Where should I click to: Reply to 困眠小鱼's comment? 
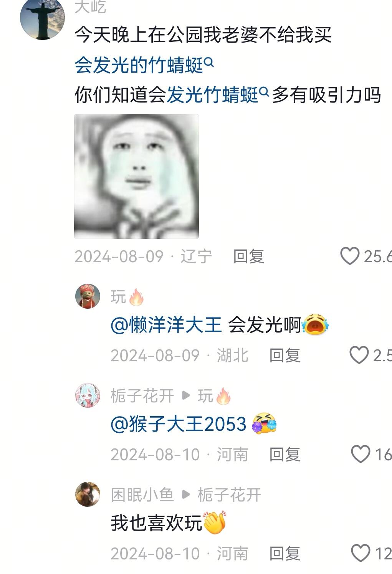[x=284, y=554]
